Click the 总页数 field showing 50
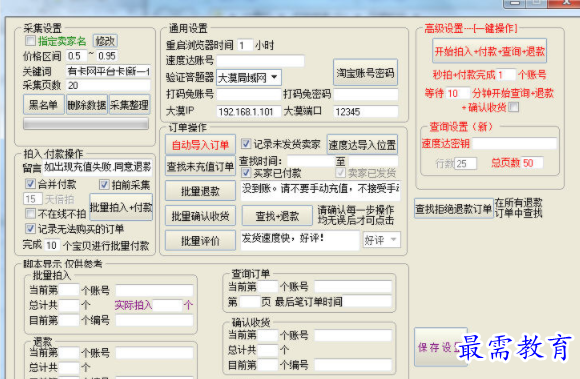The width and height of the screenshot is (580, 379). pos(532,162)
